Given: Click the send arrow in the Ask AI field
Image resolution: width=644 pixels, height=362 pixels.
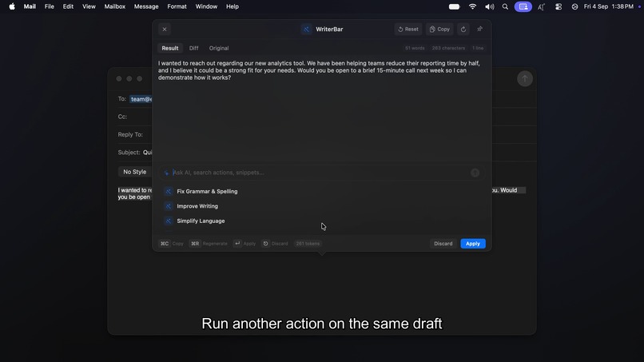Looking at the screenshot, I should pos(475,173).
